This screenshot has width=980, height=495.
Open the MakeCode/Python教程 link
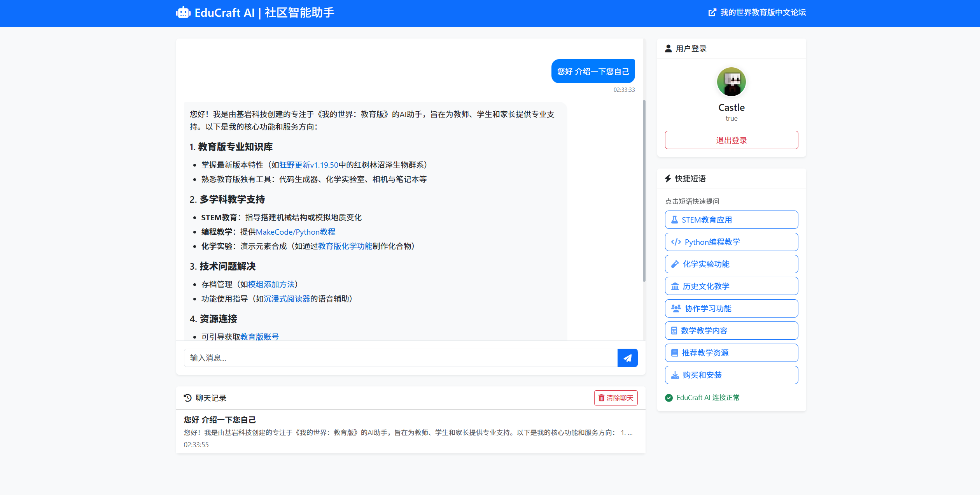pyautogui.click(x=296, y=232)
